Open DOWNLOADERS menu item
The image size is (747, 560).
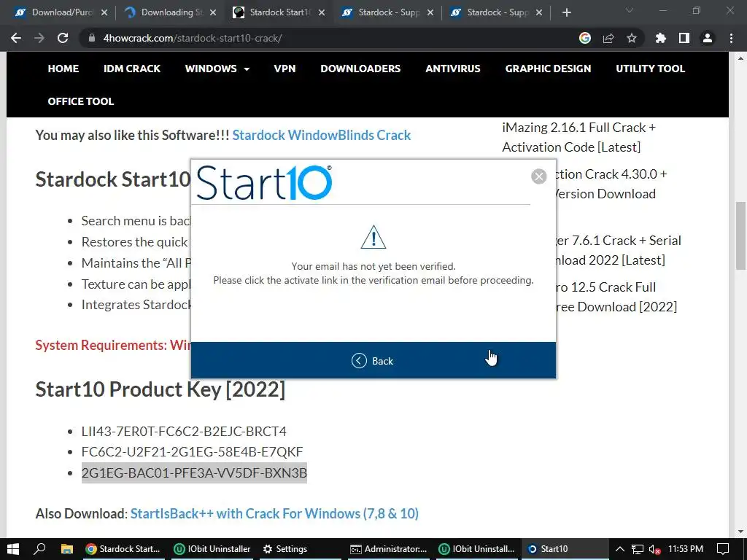[x=360, y=69]
